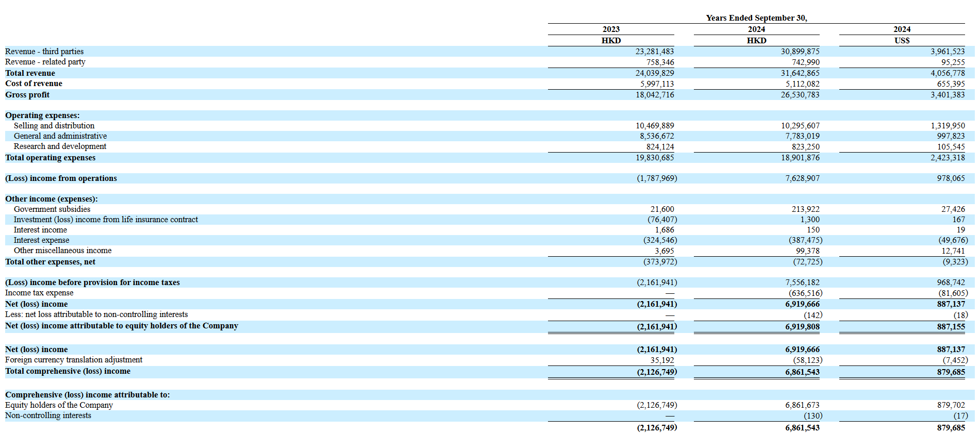The image size is (980, 433).
Task: Select the "Interest expense" row label
Action: coord(41,240)
